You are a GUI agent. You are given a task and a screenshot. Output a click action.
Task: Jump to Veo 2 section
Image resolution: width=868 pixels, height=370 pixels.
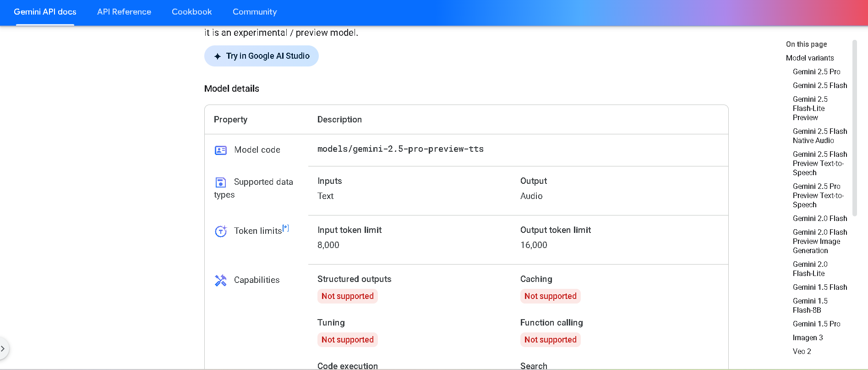tap(802, 352)
